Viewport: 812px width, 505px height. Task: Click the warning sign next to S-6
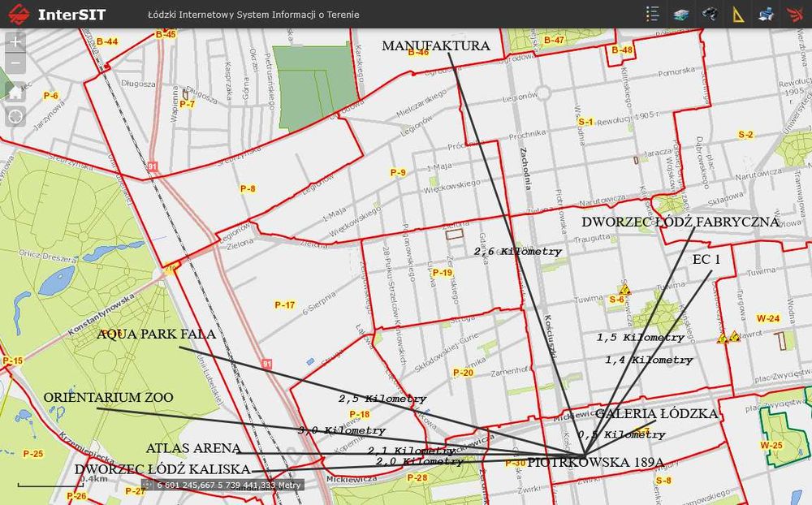coord(625,290)
